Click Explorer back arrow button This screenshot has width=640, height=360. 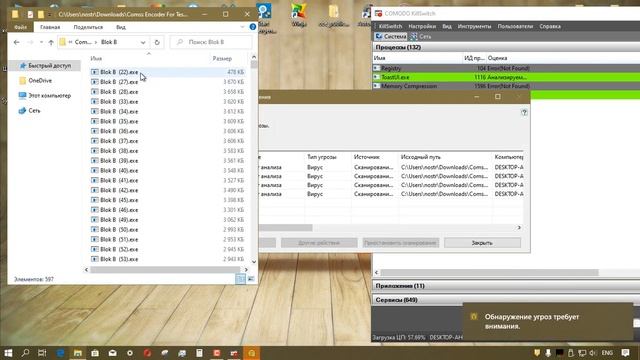tap(16, 42)
